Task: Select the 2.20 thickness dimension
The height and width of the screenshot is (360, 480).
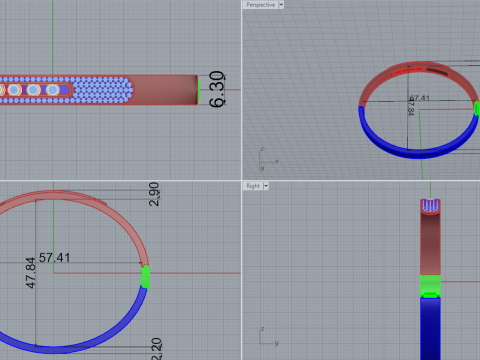Action: coord(156,349)
